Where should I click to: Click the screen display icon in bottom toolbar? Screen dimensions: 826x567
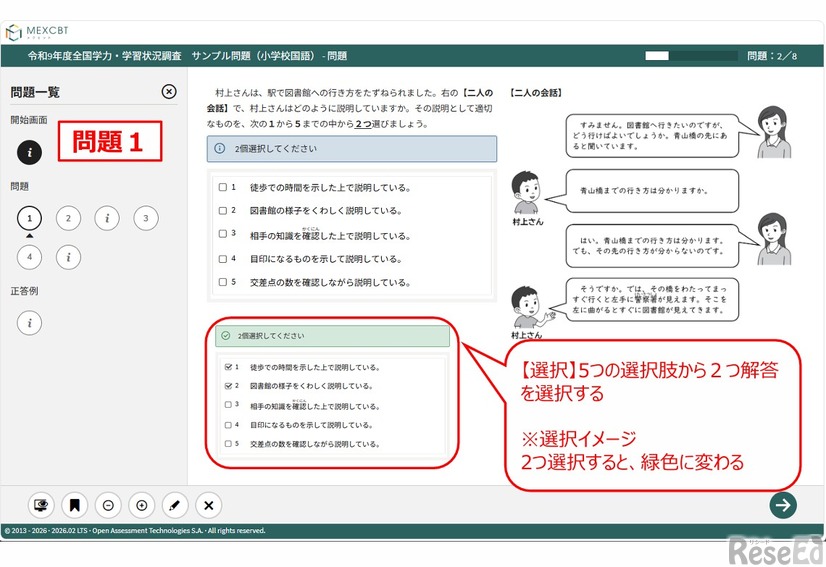click(41, 505)
